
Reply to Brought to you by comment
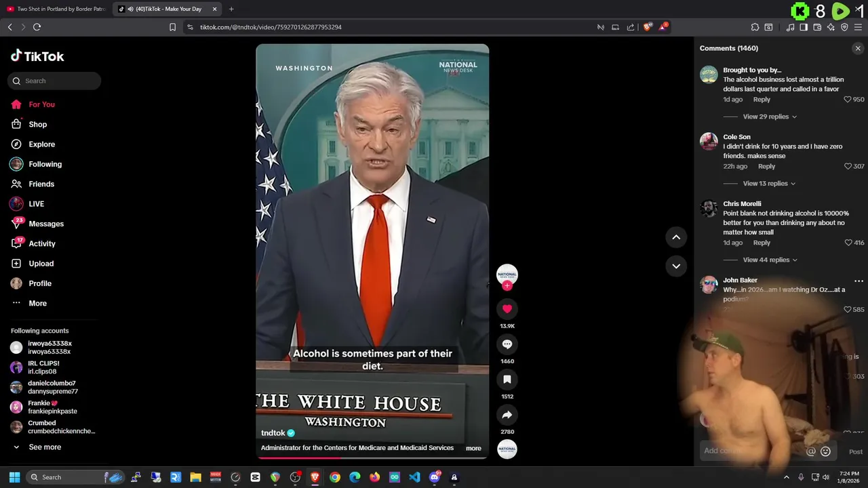(x=762, y=100)
